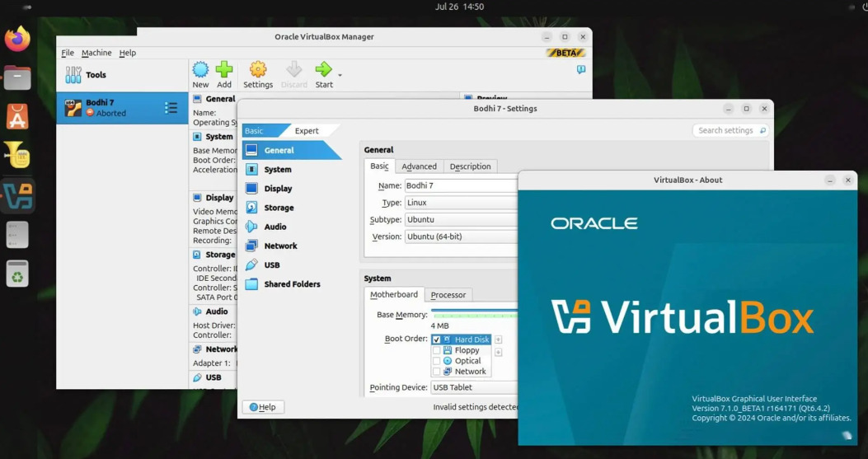Expand the Version dropdown Ubuntu (64-bit)
Screen dimensions: 868x459
tap(461, 237)
